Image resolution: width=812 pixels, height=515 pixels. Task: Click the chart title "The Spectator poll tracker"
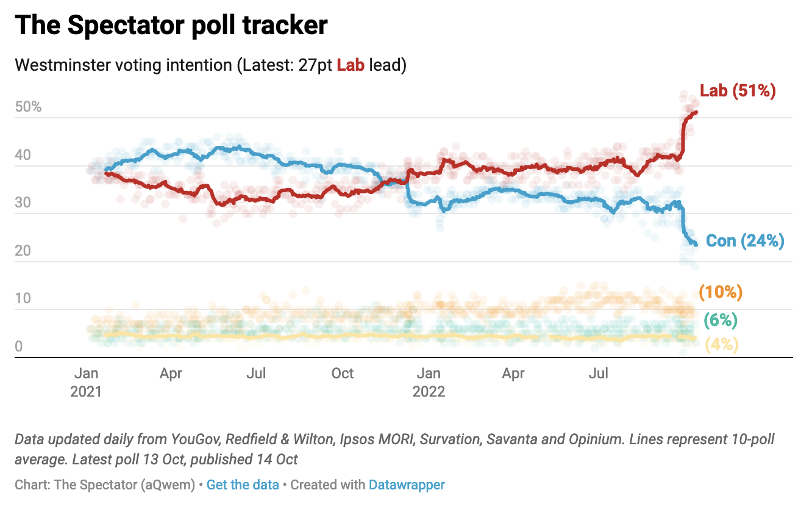(171, 26)
